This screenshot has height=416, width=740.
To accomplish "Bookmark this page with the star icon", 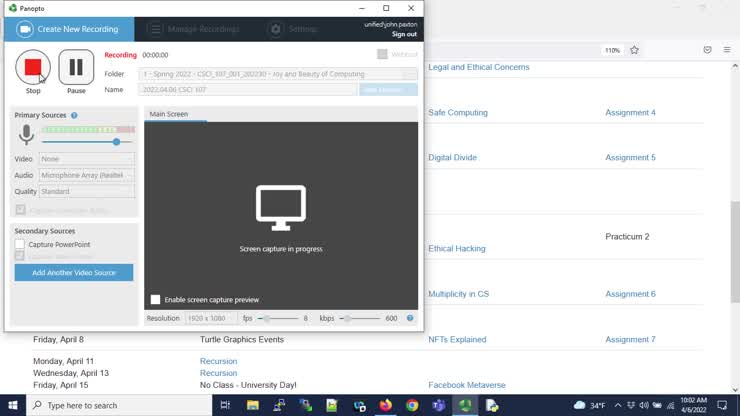I will pos(634,50).
